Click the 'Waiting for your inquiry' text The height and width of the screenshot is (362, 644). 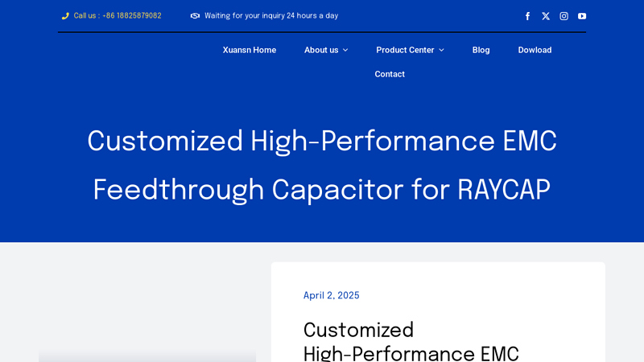271,16
